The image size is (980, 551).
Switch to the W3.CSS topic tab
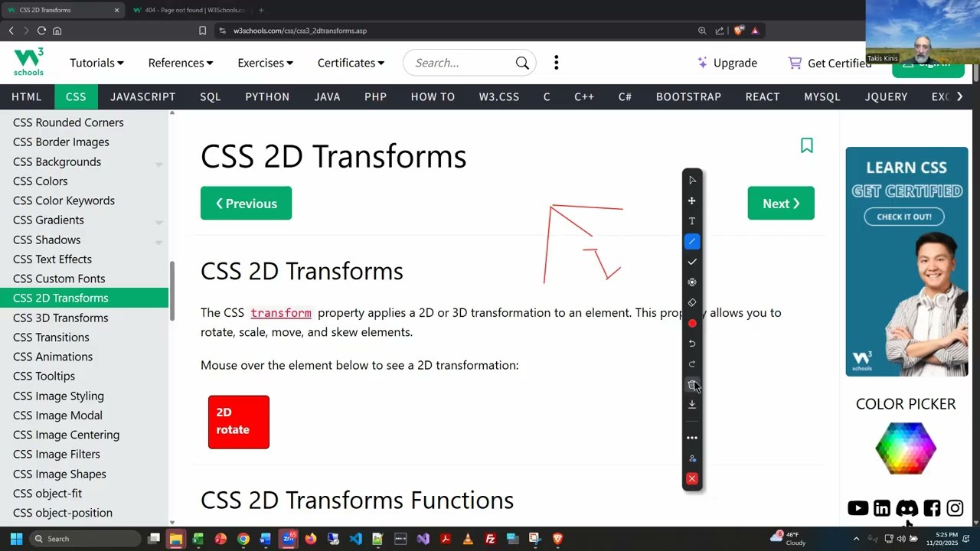[499, 96]
